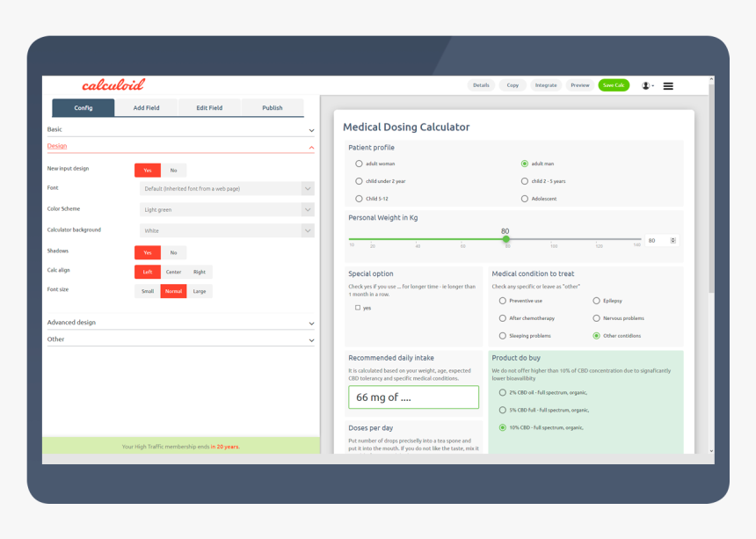Select Preventive use condition
Screen dimensions: 756x539
[x=503, y=301]
